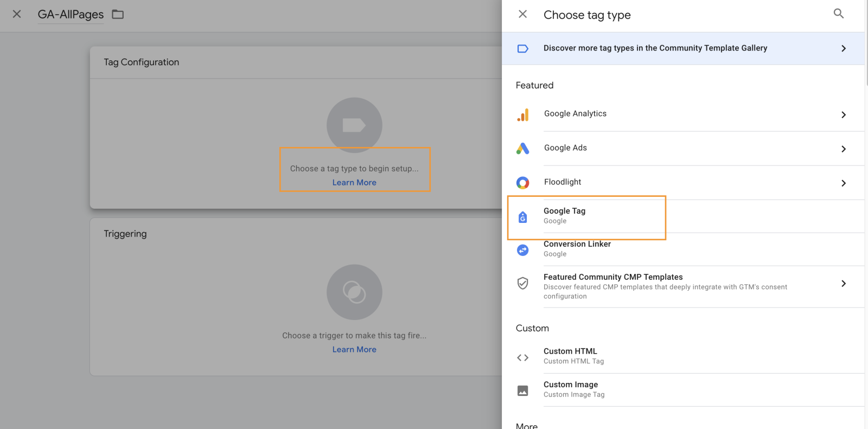Close the GA-AllPages tag editor

tap(17, 14)
